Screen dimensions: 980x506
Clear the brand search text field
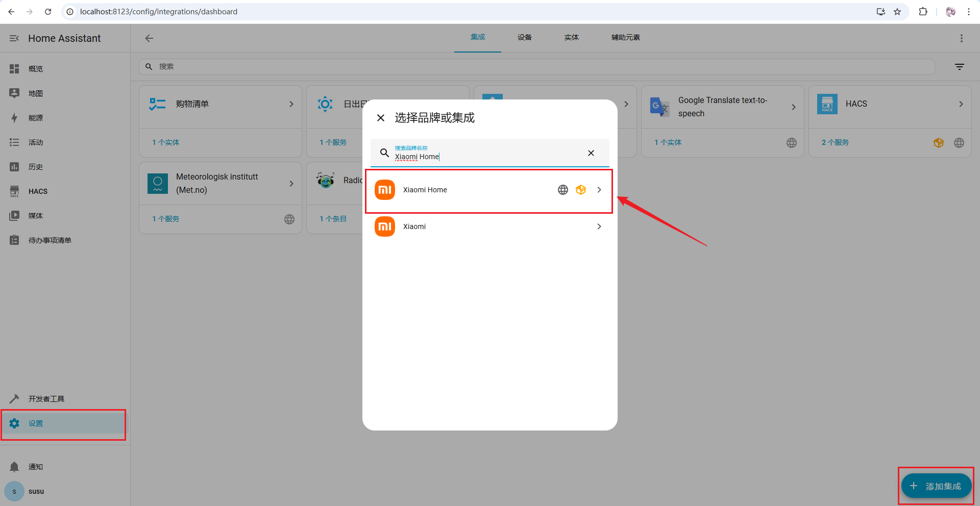[591, 153]
